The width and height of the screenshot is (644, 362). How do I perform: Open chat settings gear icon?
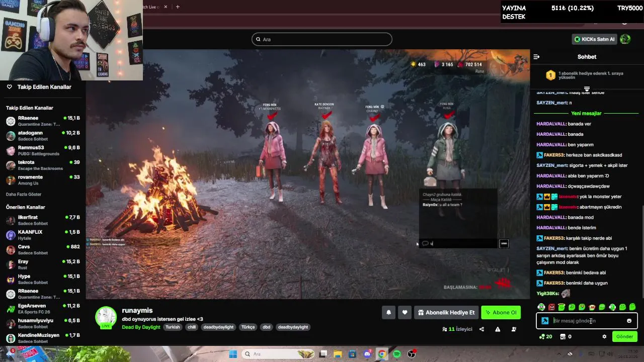(x=604, y=336)
